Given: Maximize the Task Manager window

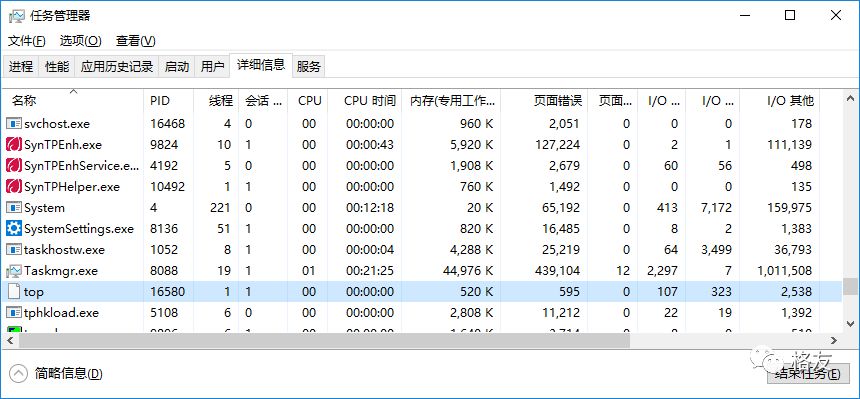Looking at the screenshot, I should pos(790,15).
